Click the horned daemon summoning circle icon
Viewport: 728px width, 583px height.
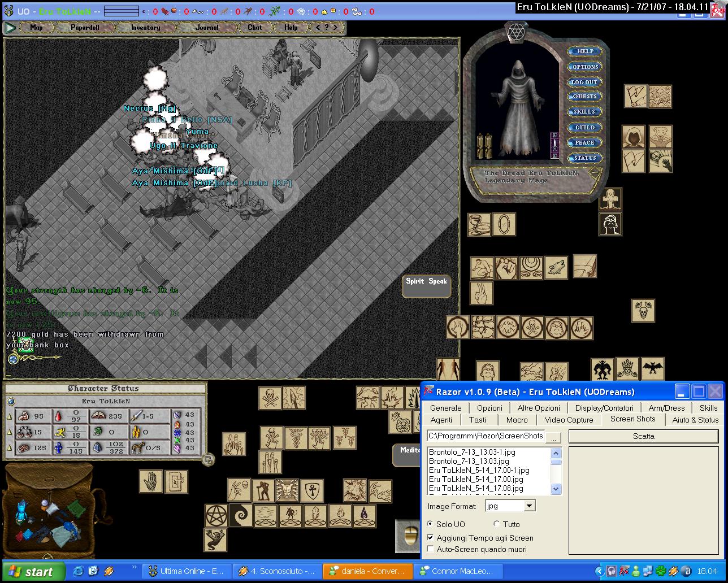[x=290, y=516]
